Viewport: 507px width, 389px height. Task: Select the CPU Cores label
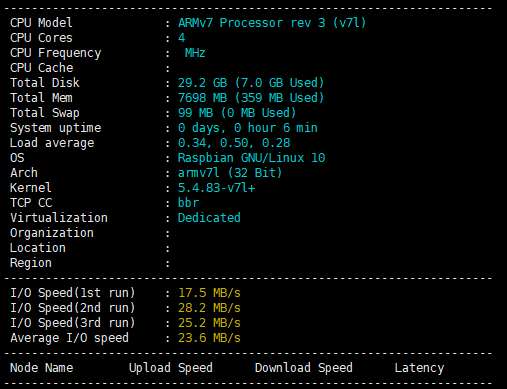pos(41,38)
